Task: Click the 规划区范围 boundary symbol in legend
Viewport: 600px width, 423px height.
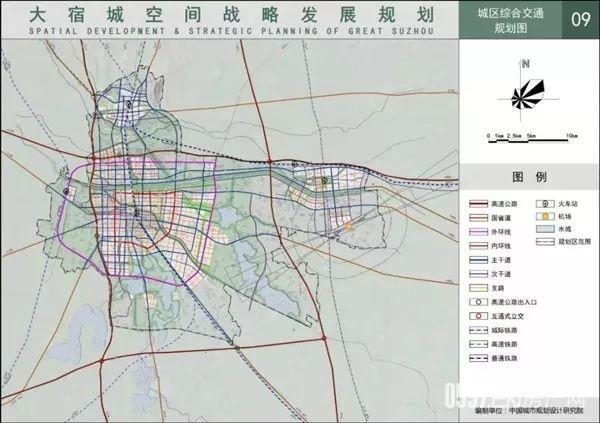Action: 545,242
